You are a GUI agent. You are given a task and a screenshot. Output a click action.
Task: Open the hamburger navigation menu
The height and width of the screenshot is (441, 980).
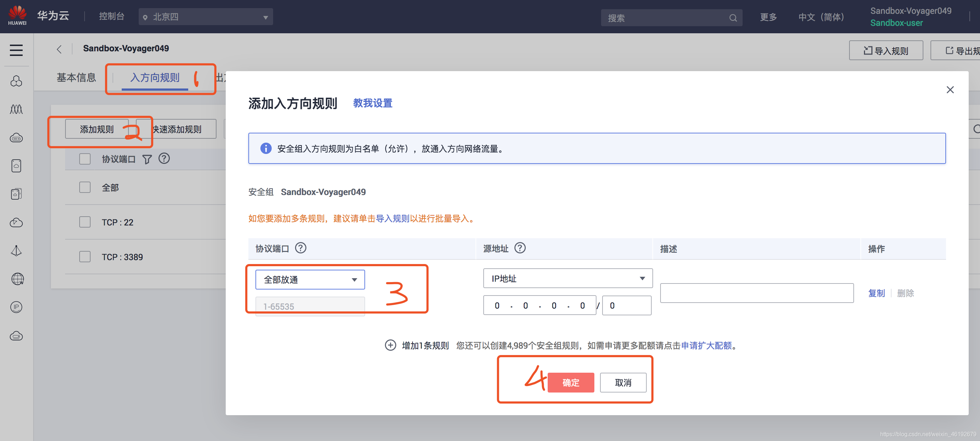(16, 50)
